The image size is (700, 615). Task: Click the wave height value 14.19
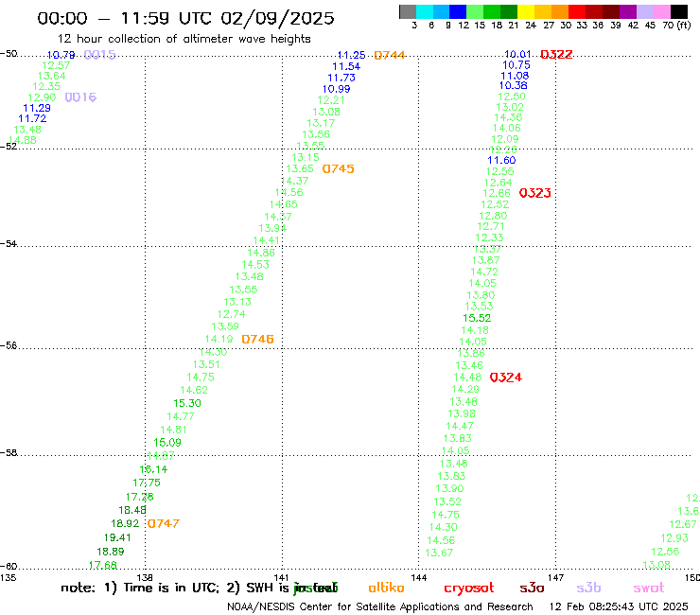click(219, 339)
